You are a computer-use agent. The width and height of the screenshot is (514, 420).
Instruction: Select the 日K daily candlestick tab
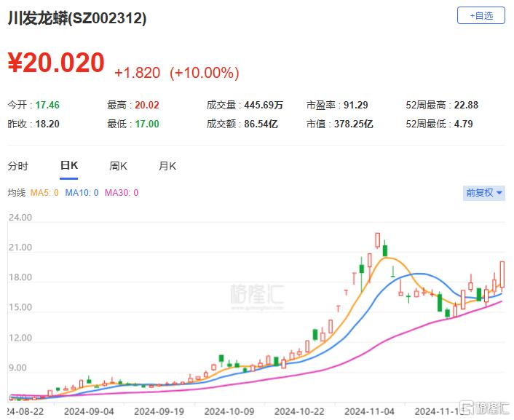[69, 165]
